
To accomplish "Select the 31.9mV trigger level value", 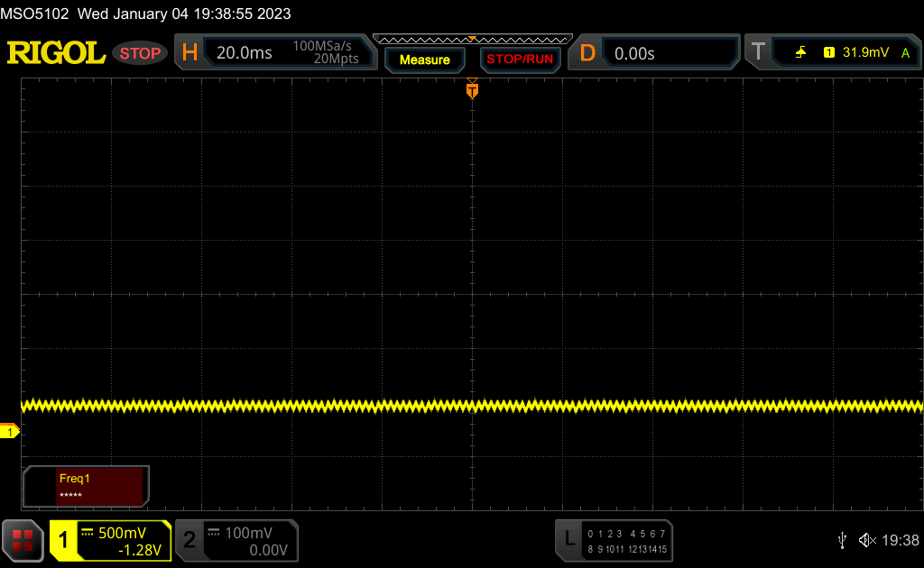I will [865, 52].
